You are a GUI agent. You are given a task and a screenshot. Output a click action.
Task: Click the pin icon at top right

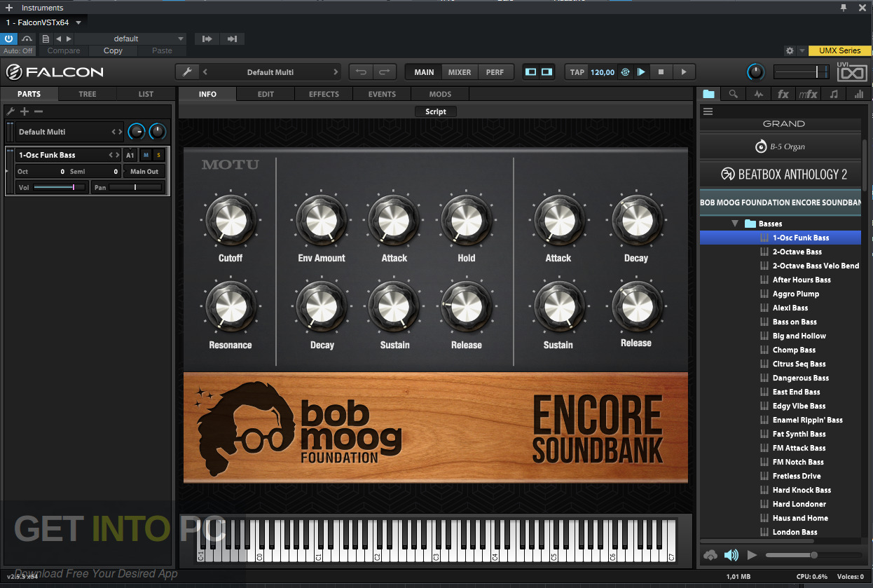click(x=844, y=7)
